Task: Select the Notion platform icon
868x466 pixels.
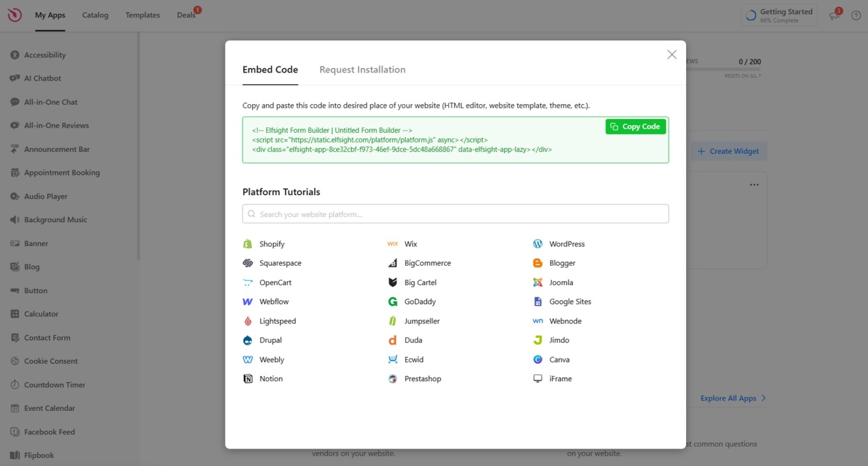Action: click(248, 378)
